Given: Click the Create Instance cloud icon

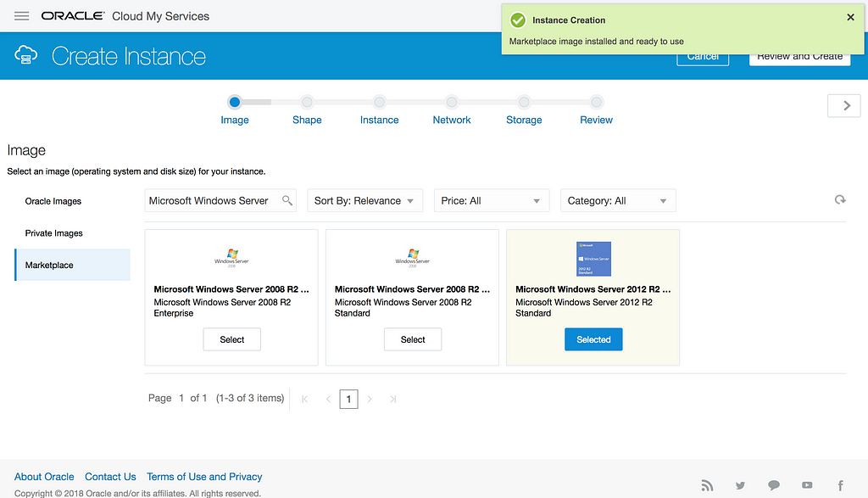Looking at the screenshot, I should pyautogui.click(x=26, y=55).
